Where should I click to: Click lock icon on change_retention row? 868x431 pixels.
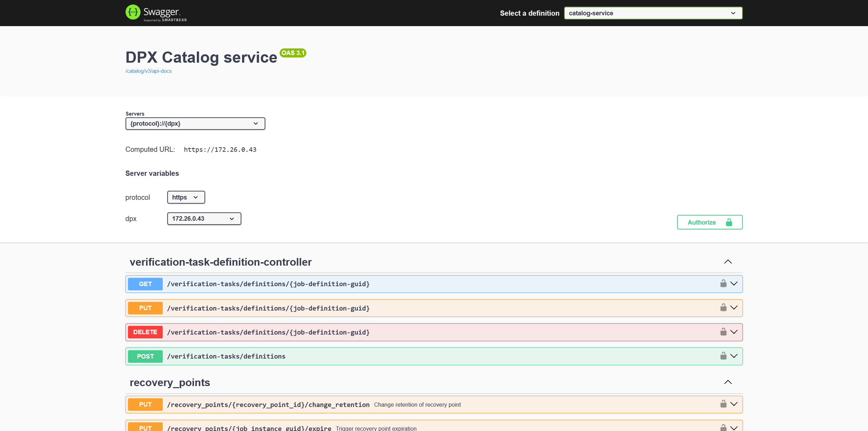coord(723,404)
